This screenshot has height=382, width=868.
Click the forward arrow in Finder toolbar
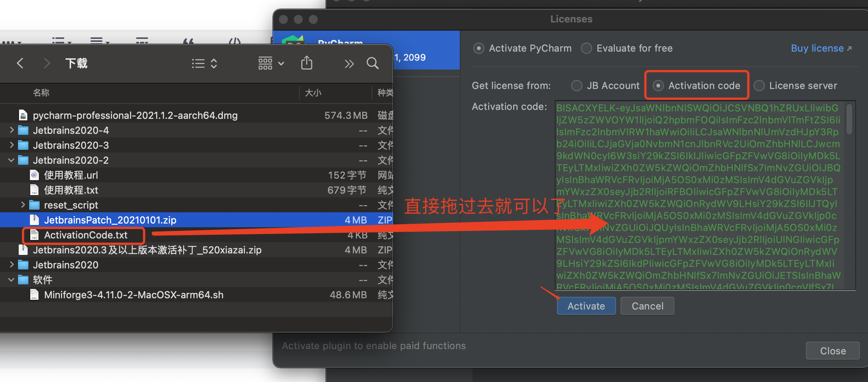(47, 63)
